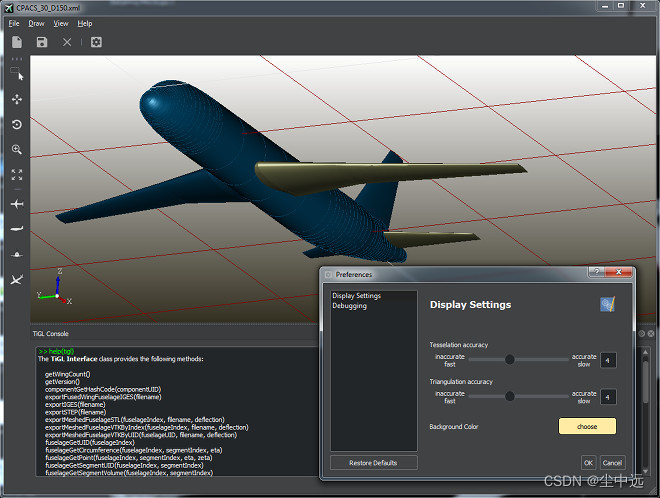
Task: Switch to top view airplane icon
Action: click(x=17, y=203)
